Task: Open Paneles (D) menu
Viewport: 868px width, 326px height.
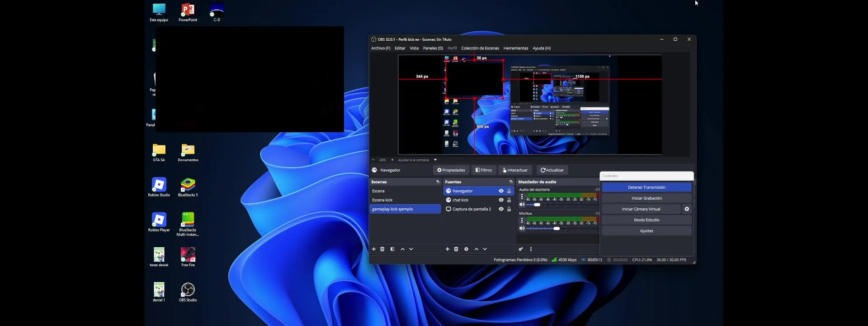Action: 433,48
